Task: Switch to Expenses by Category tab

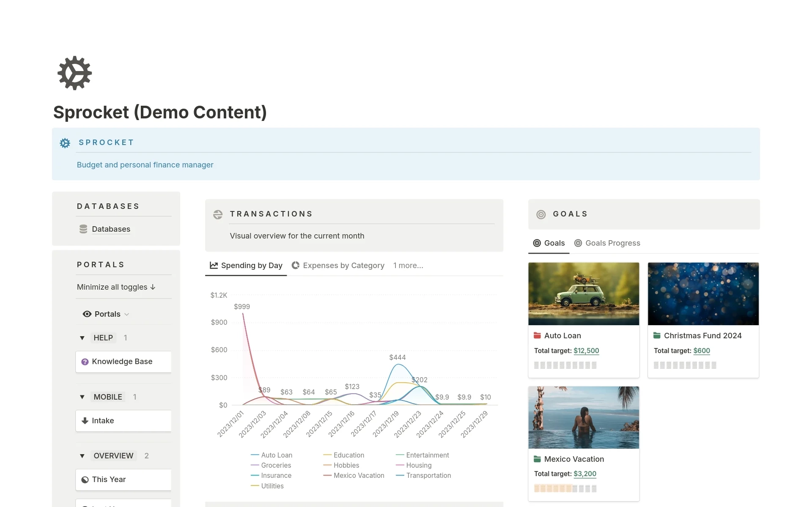Action: tap(338, 266)
